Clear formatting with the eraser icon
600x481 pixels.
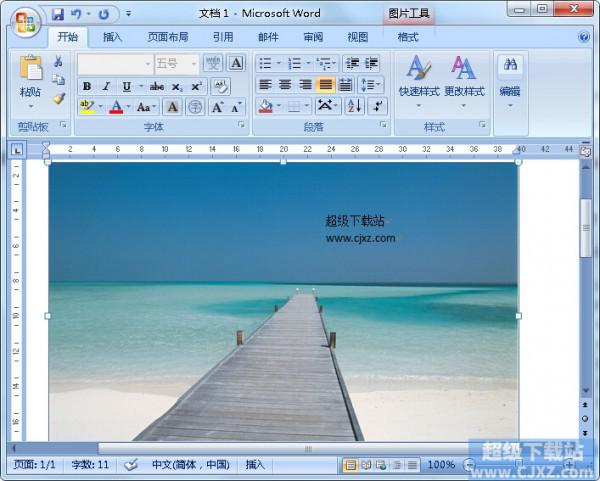[220, 86]
